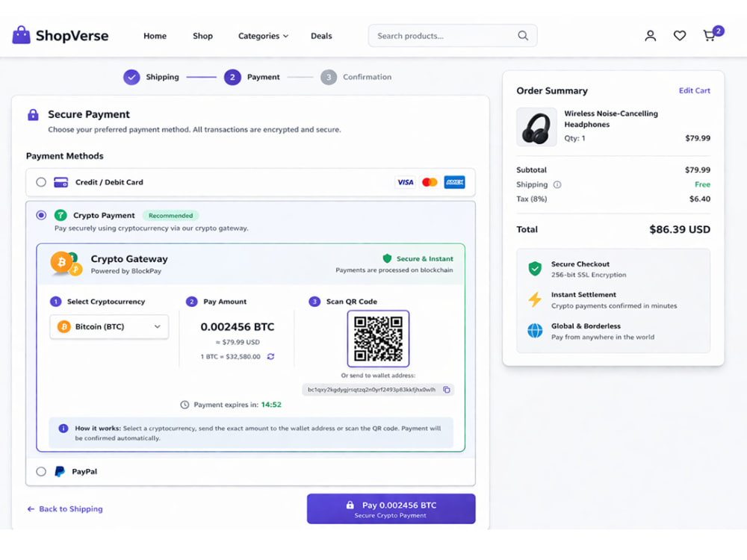The height and width of the screenshot is (560, 747).
Task: Click Wireless Noise-Cancelling Headphones product name
Action: (x=611, y=119)
